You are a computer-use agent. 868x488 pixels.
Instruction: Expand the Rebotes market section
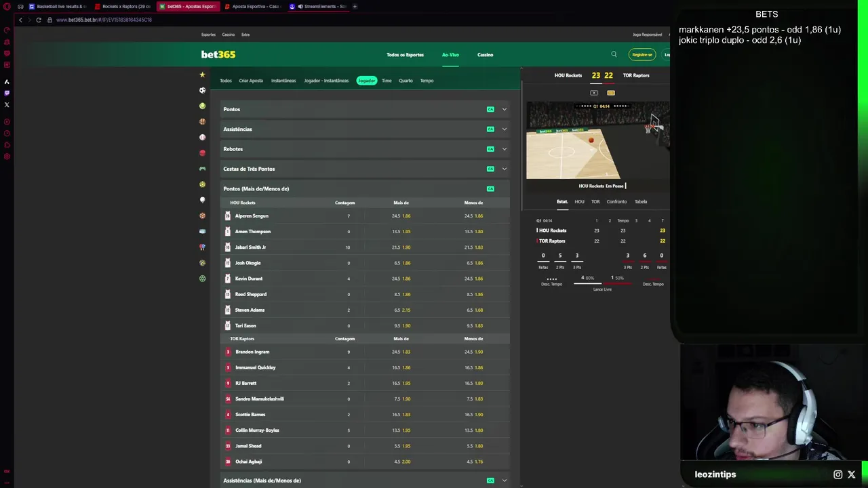365,149
